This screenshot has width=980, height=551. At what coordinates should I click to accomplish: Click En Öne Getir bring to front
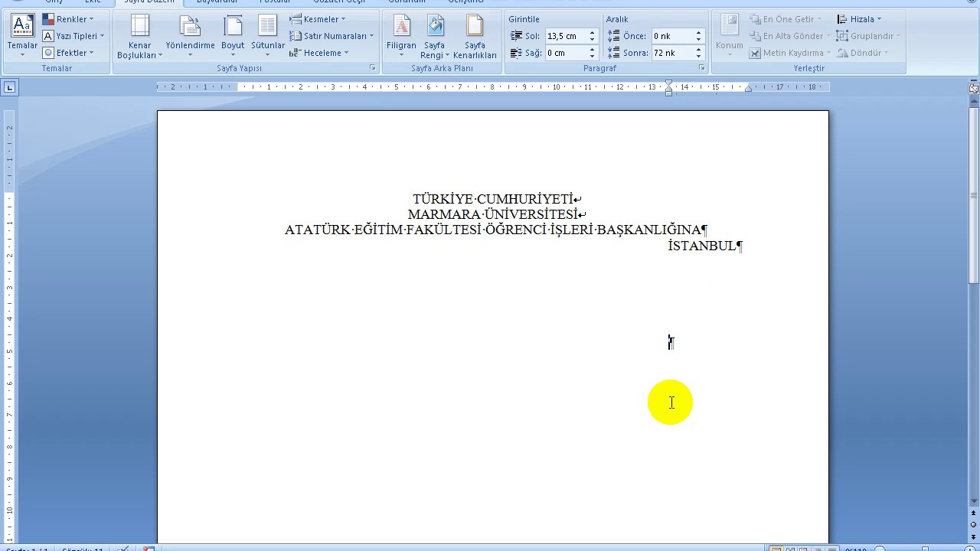click(786, 19)
